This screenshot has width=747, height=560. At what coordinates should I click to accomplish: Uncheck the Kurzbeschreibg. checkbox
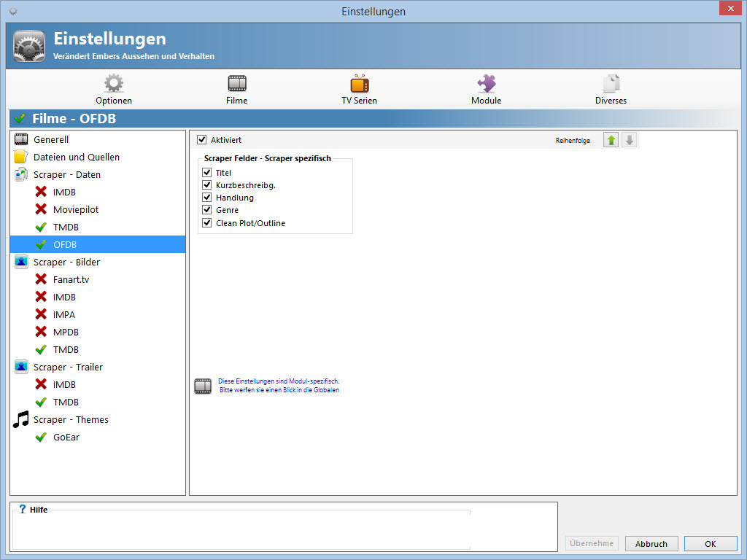pos(206,184)
